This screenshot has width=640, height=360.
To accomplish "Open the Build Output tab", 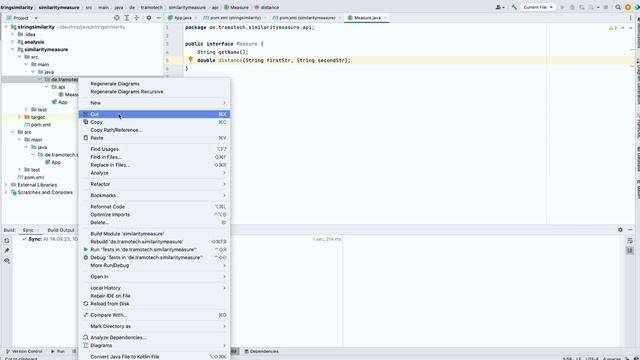I will 61,230.
